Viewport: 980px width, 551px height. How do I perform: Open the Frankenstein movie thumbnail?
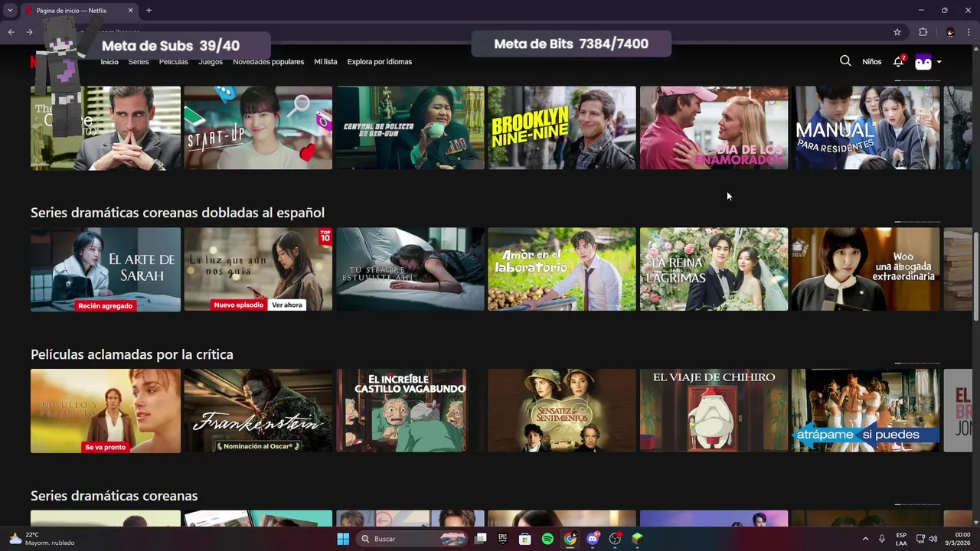258,411
